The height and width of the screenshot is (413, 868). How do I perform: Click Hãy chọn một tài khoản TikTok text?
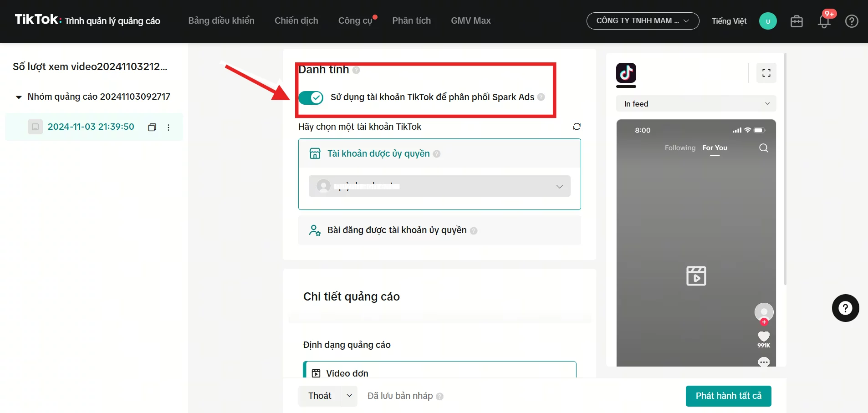(360, 127)
